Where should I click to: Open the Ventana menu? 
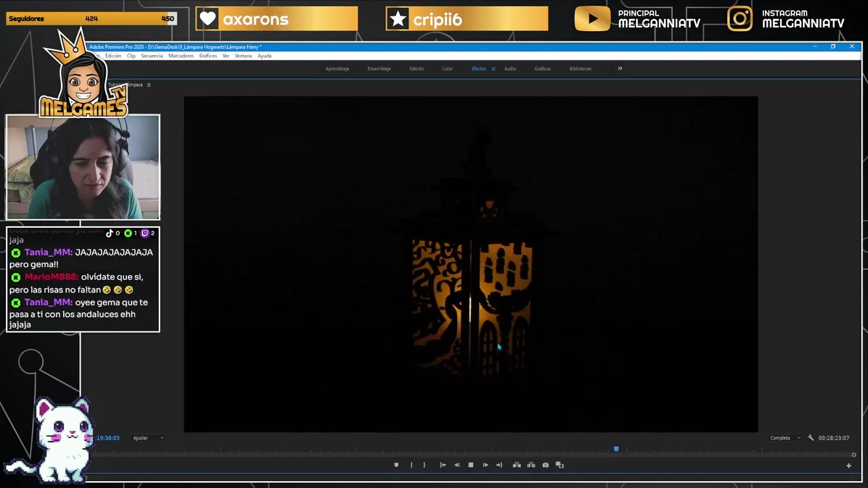[x=243, y=56]
